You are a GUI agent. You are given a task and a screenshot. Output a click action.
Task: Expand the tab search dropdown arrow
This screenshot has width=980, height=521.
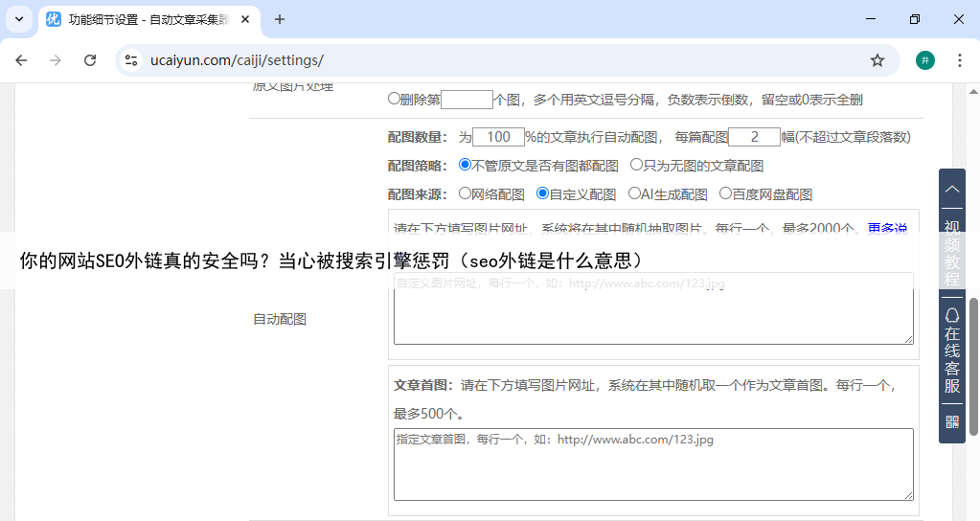(18, 19)
